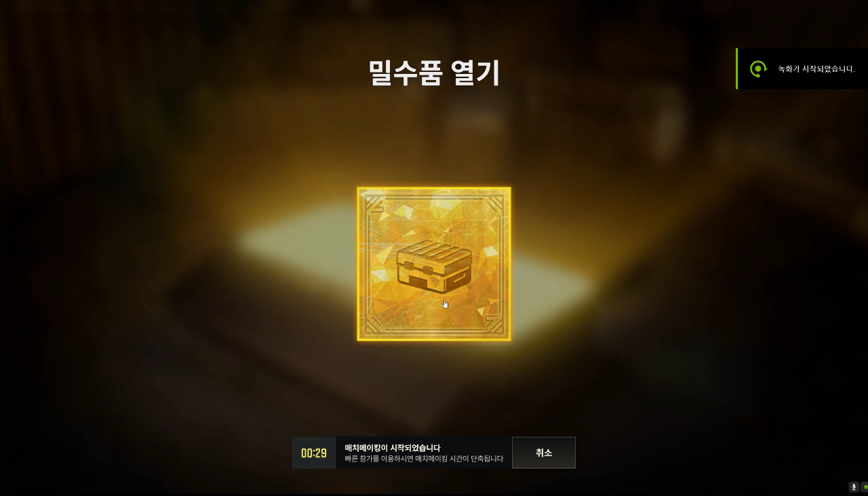The image size is (868, 496).
Task: Click the top-left corner ornament of gold card
Action: (374, 204)
